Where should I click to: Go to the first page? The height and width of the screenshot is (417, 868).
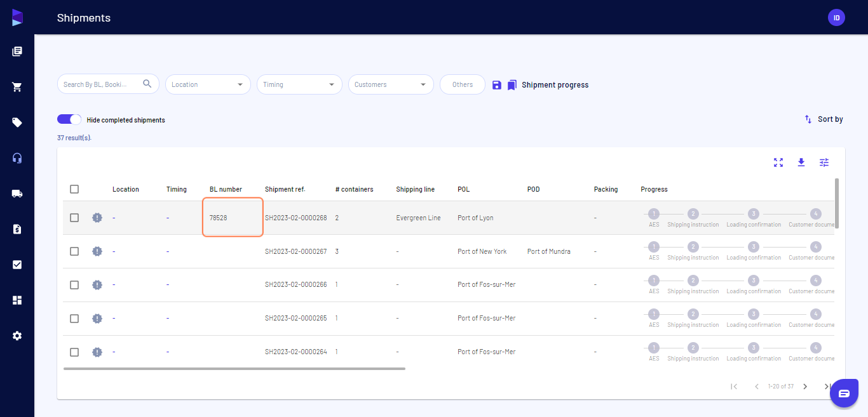coord(734,387)
